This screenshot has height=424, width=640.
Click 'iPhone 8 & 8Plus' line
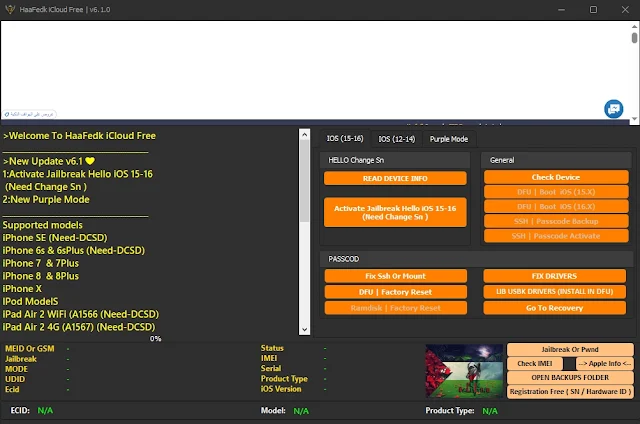click(40, 276)
